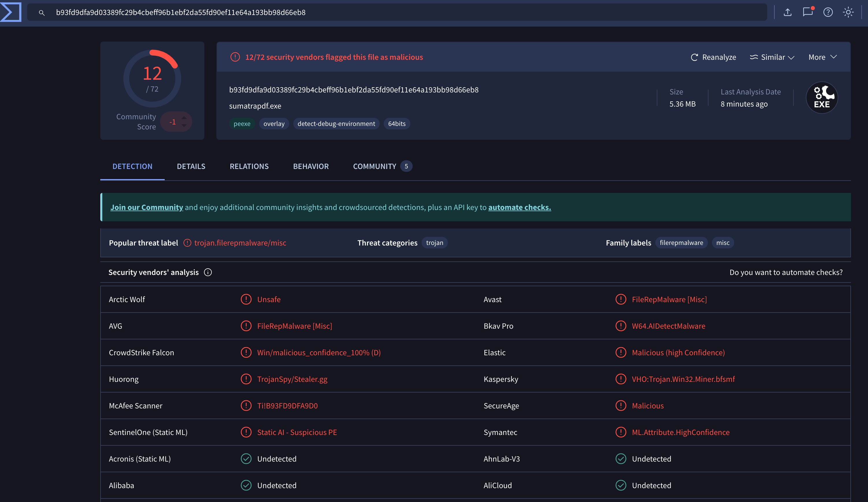868x502 pixels.
Task: Open the help icon in the top bar
Action: click(828, 12)
